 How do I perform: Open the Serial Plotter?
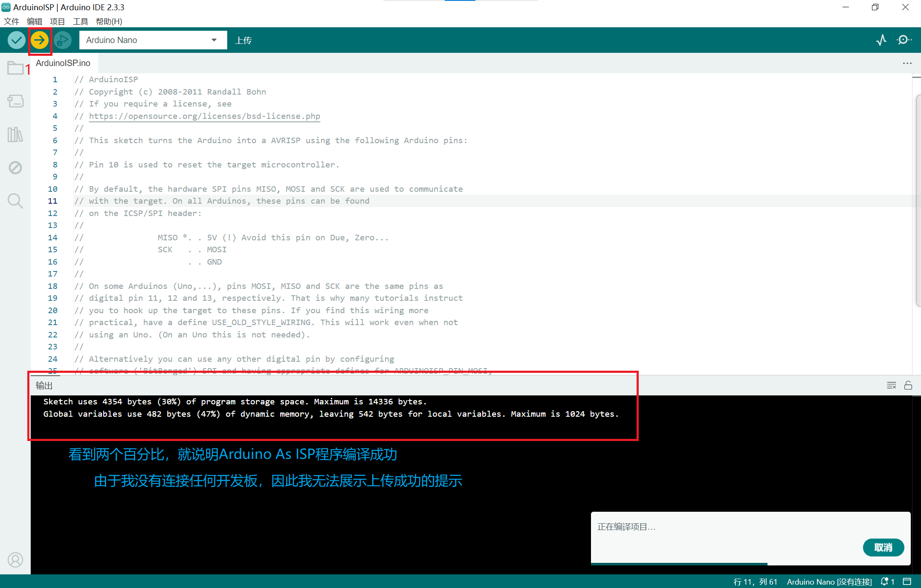pos(881,40)
